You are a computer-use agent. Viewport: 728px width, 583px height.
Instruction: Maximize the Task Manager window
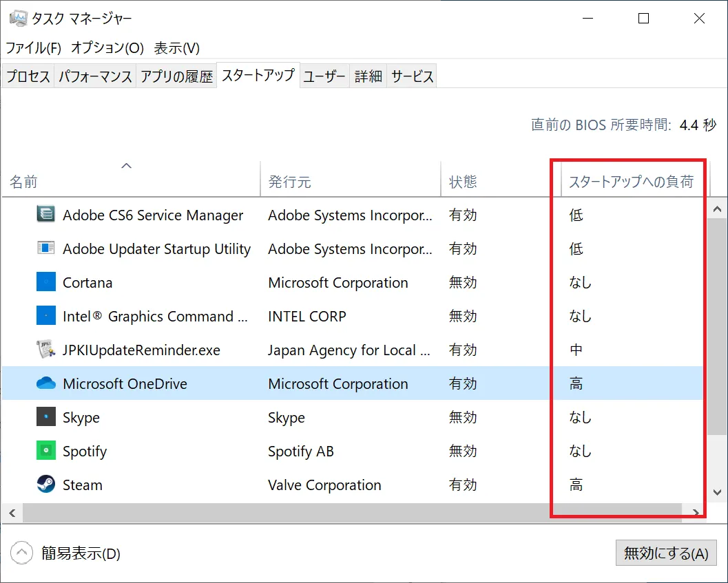pyautogui.click(x=643, y=19)
